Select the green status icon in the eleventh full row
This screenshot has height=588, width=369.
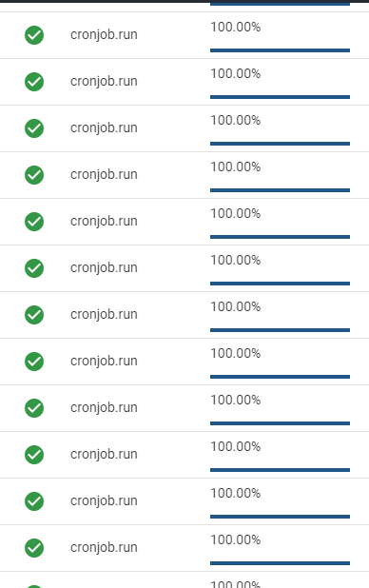(34, 501)
